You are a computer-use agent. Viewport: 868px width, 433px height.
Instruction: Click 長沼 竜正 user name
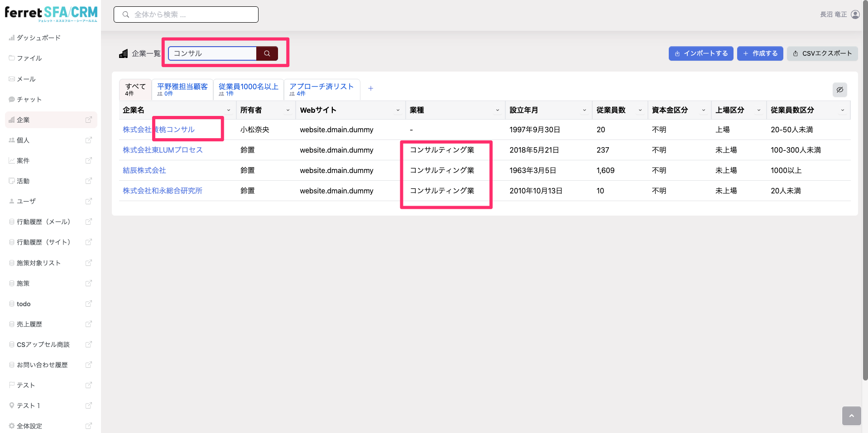[x=833, y=14]
